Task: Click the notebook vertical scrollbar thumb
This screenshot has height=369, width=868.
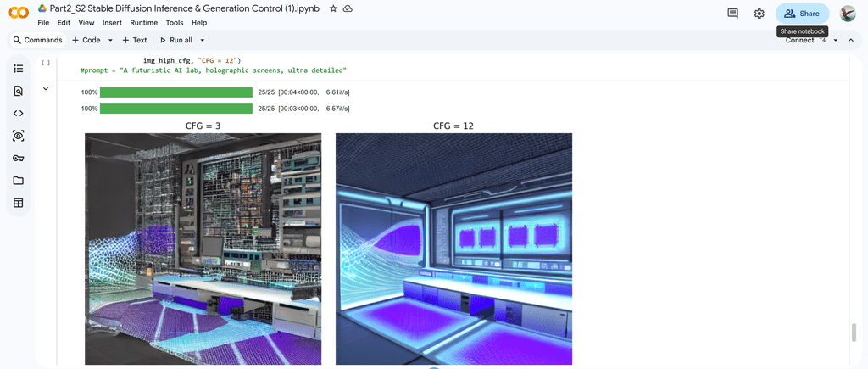Action: tap(854, 333)
